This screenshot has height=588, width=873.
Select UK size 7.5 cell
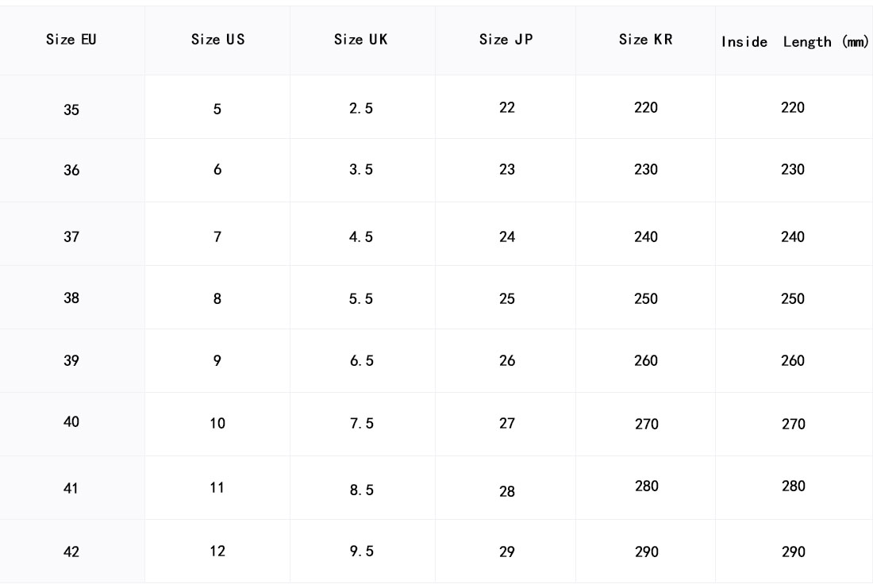pos(361,424)
